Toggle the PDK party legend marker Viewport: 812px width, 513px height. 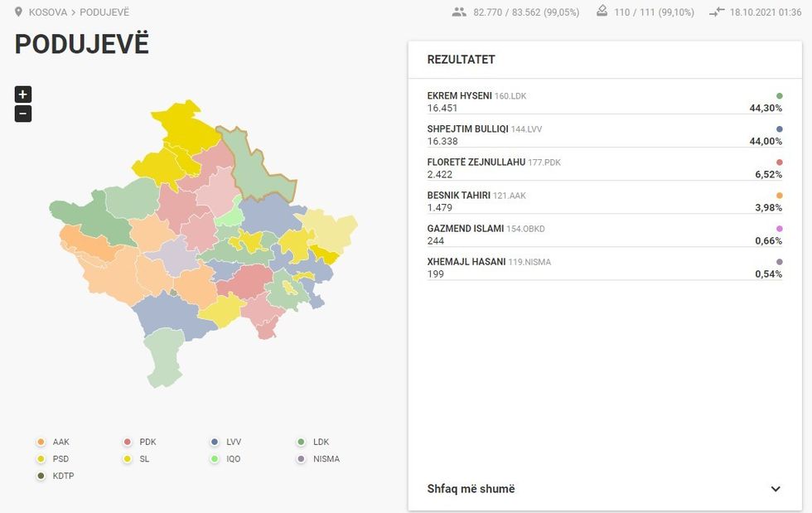(128, 443)
